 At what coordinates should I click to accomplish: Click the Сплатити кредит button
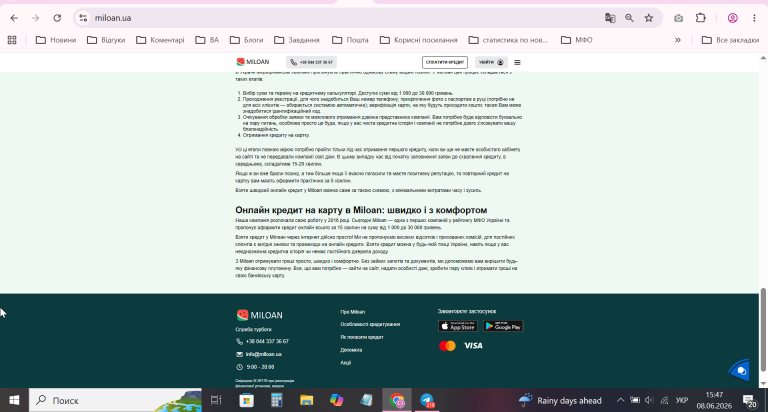(x=445, y=62)
